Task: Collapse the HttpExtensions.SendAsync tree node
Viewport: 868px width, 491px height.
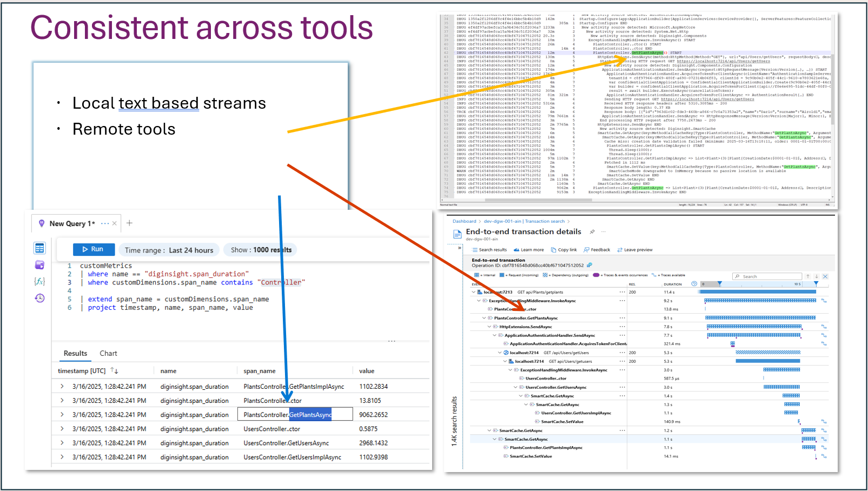Action: pos(489,327)
